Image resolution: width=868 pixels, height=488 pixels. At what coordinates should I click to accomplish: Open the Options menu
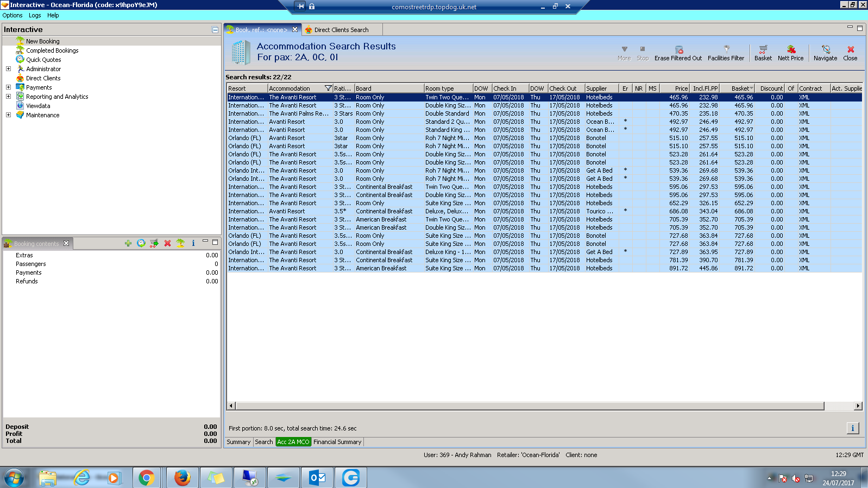[x=12, y=15]
